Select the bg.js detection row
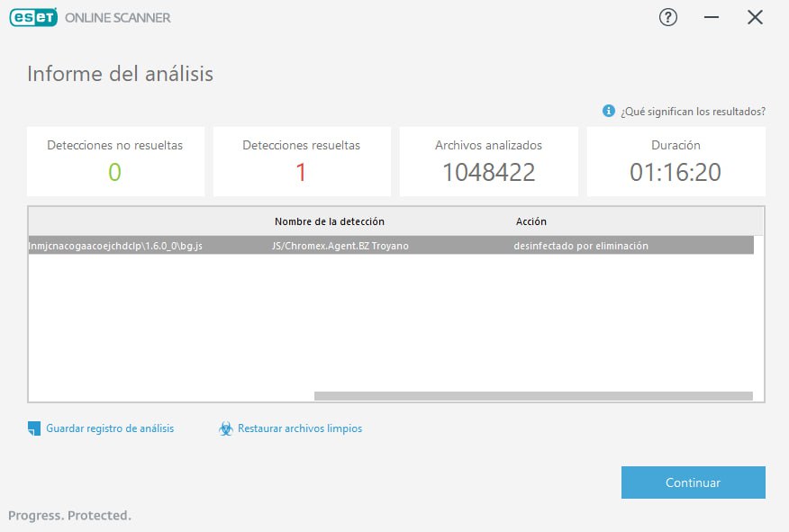Screen dimensions: 789x532 [x=391, y=246]
